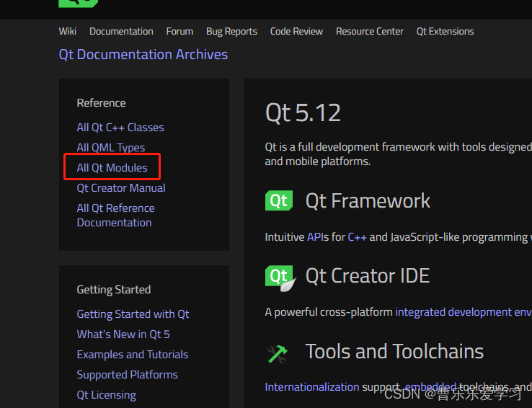Open the Documentation menu item
This screenshot has height=408, width=532.
[x=121, y=31]
